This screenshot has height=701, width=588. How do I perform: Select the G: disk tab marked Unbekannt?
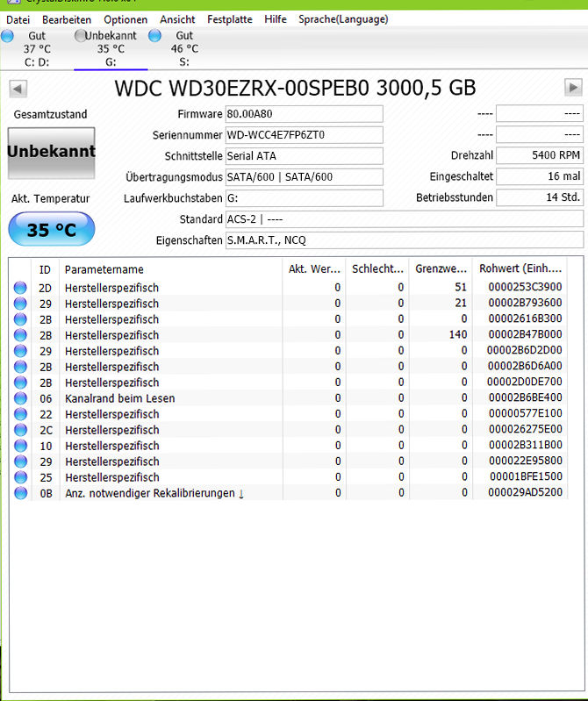click(111, 49)
